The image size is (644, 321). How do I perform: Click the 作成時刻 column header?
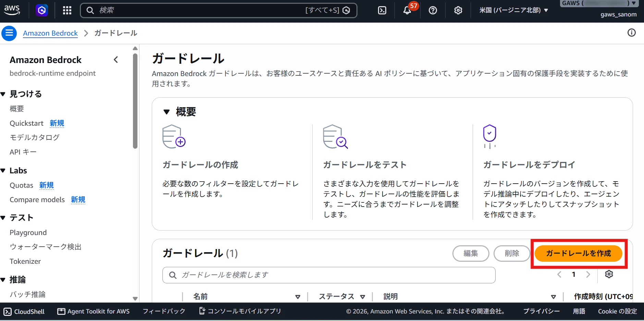point(603,297)
